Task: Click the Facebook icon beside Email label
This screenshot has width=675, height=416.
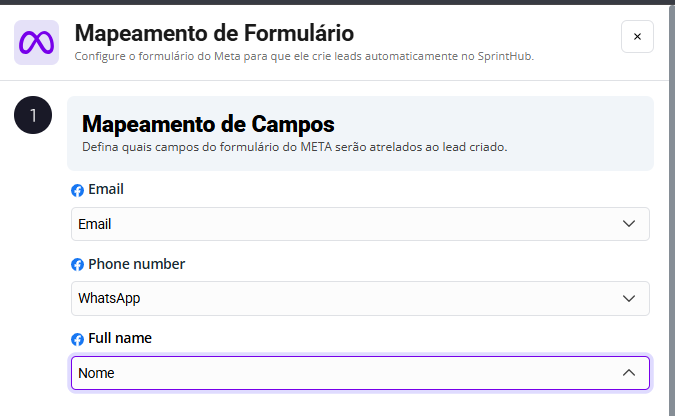Action: click(x=78, y=190)
